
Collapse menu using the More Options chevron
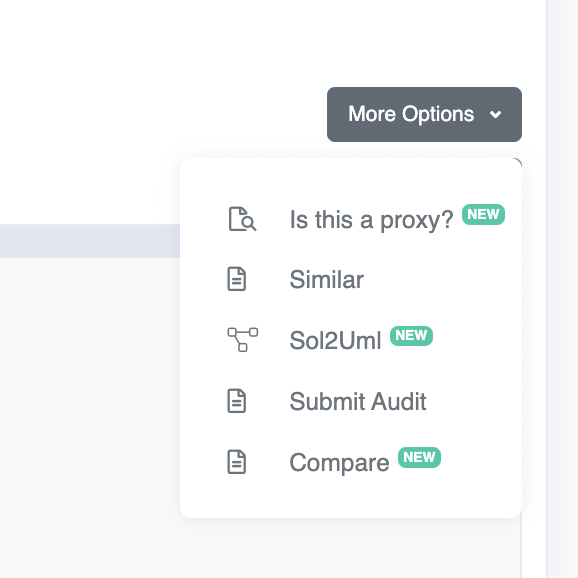[495, 115]
